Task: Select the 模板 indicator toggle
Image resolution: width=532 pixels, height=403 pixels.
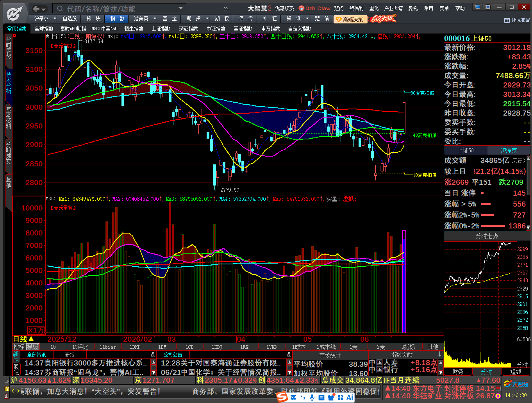Action: 32,347
